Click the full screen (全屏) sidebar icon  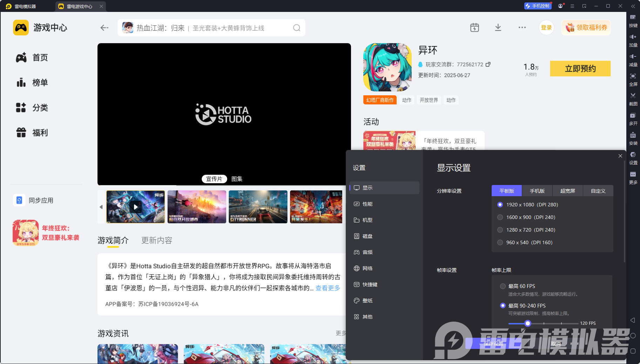coord(633,79)
